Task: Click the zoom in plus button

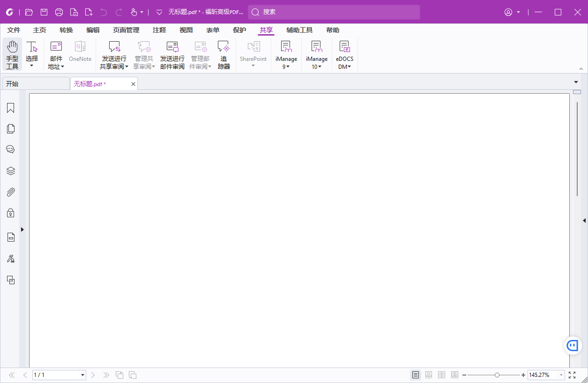Action: 523,375
